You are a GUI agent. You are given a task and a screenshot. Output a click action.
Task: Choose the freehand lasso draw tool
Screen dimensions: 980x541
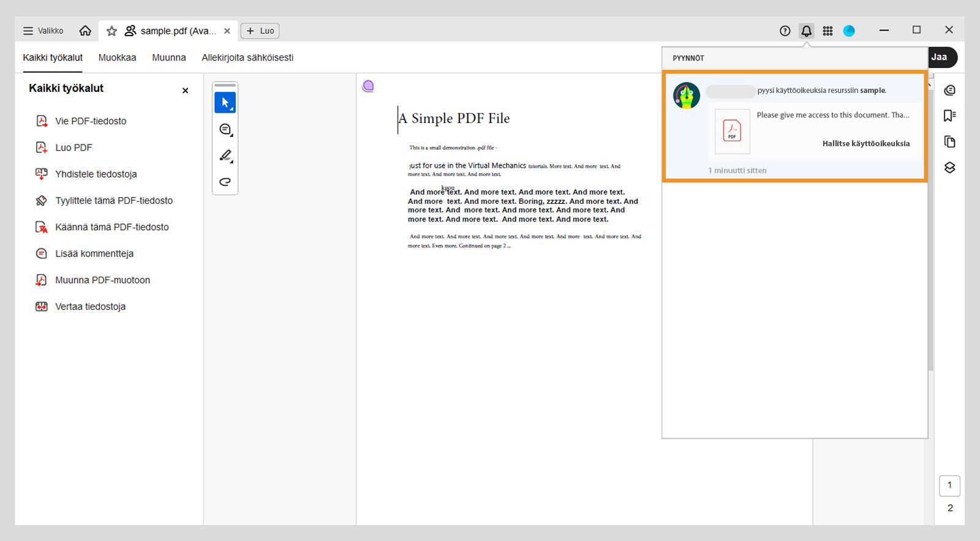click(x=225, y=182)
